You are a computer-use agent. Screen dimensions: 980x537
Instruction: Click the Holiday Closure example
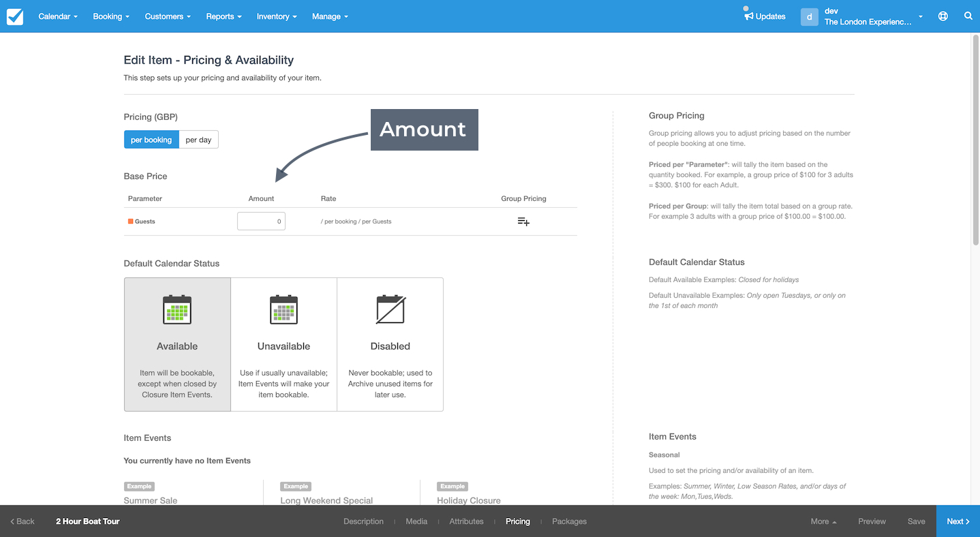pos(469,500)
